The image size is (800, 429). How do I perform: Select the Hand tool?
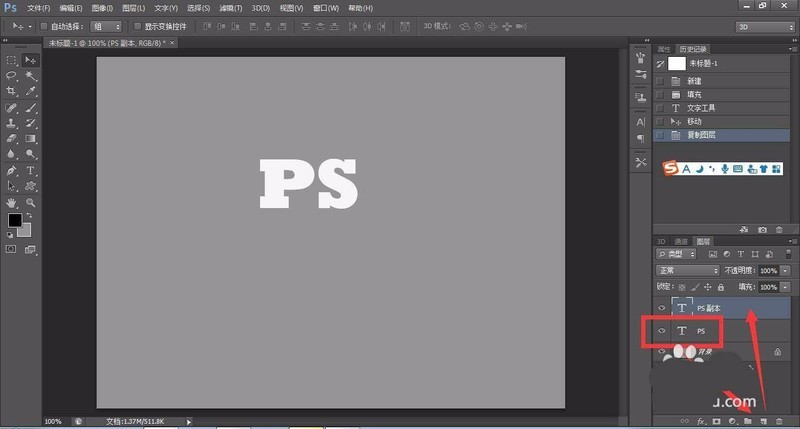pos(12,202)
